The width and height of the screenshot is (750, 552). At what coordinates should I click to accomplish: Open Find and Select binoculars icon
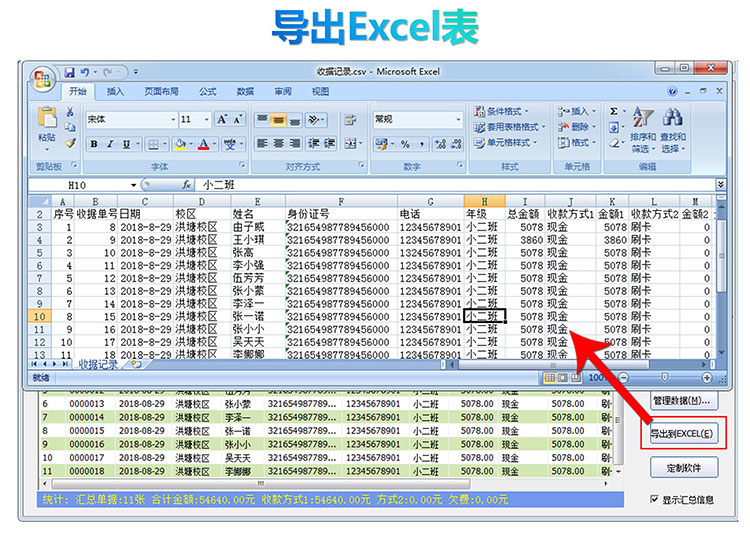tap(673, 117)
